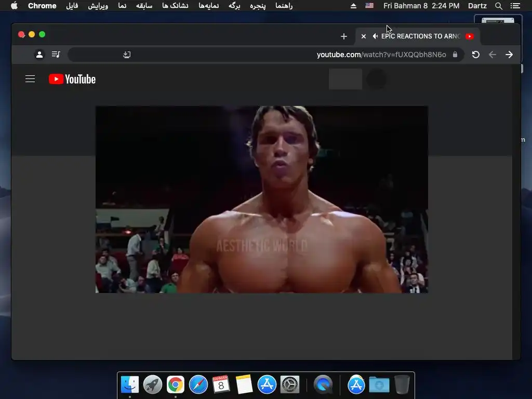Open the فایل menu
Image resolution: width=532 pixels, height=399 pixels.
[x=72, y=6]
